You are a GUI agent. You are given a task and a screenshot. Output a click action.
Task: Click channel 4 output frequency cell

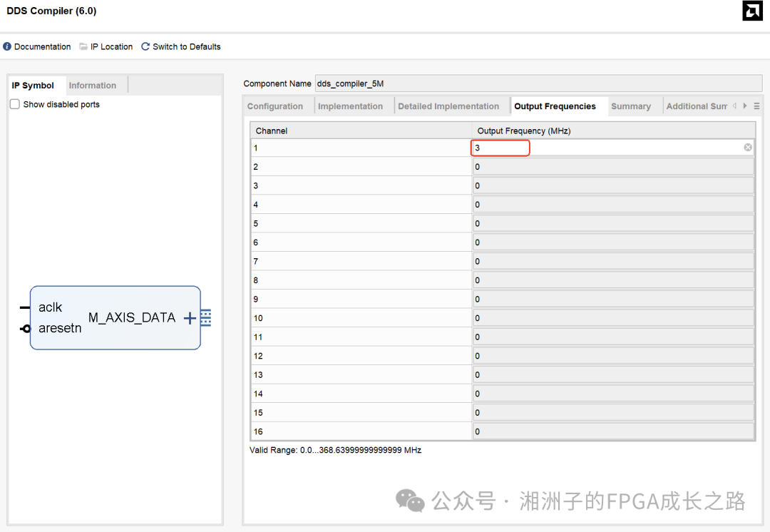coord(613,205)
